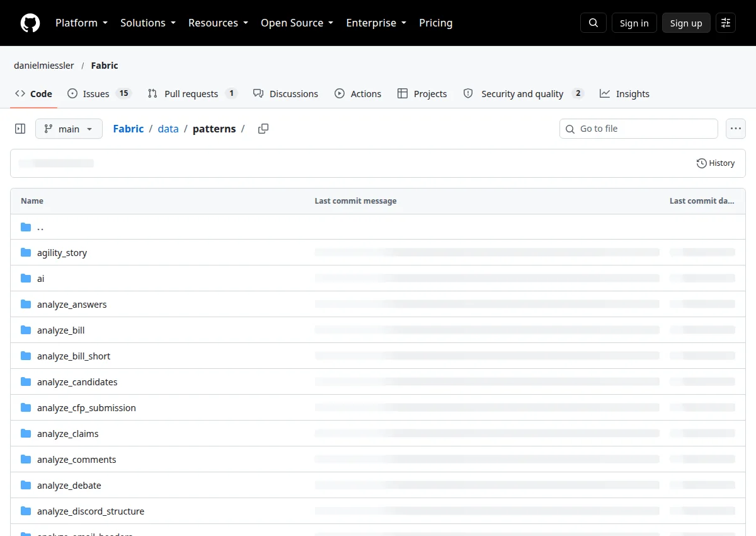Expand the Open Source menu
The width and height of the screenshot is (756, 536).
click(297, 23)
